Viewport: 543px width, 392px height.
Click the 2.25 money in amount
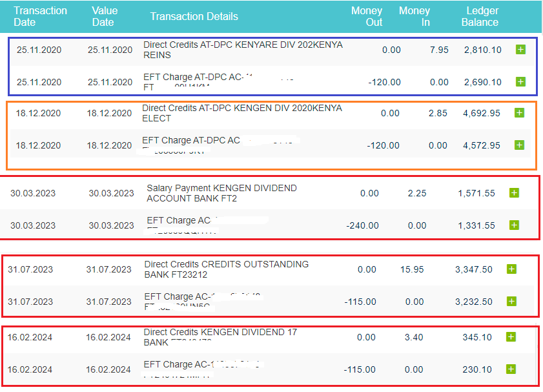pos(417,193)
